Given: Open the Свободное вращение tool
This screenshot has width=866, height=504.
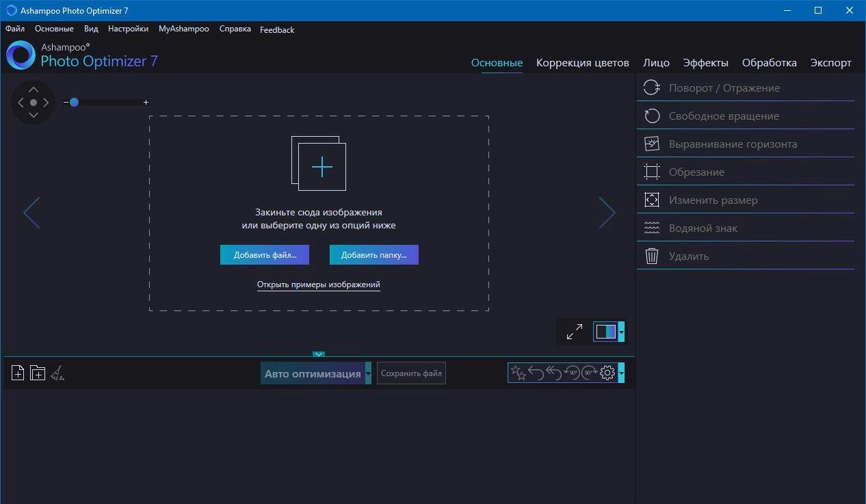Looking at the screenshot, I should pos(746,116).
